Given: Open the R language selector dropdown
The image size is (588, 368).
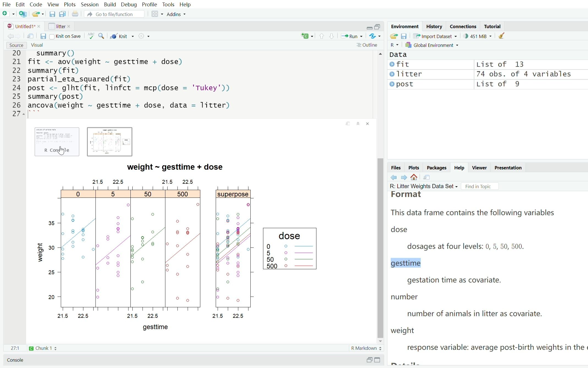Looking at the screenshot, I should 394,45.
